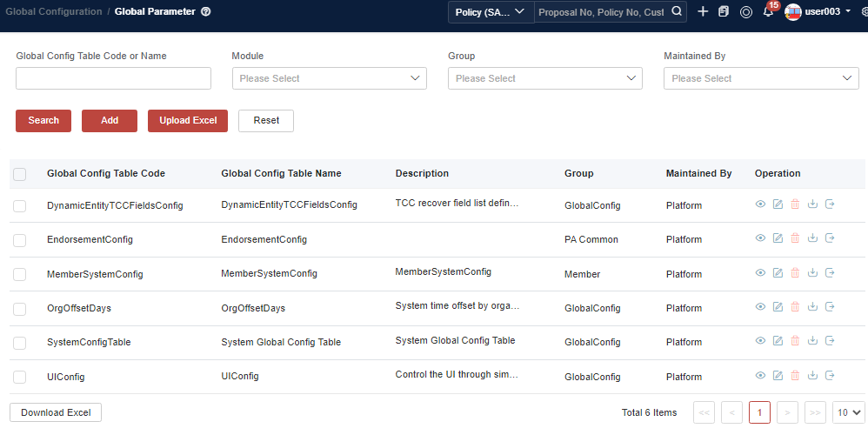Check the DynamicEntityTCCFieldsConfig row checkbox
The image size is (868, 435).
[19, 206]
